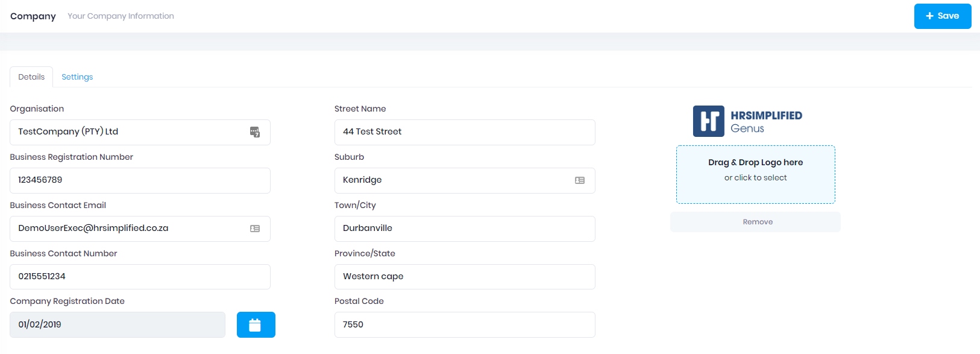Switch to the Settings tab
The height and width of the screenshot is (354, 980).
point(77,77)
